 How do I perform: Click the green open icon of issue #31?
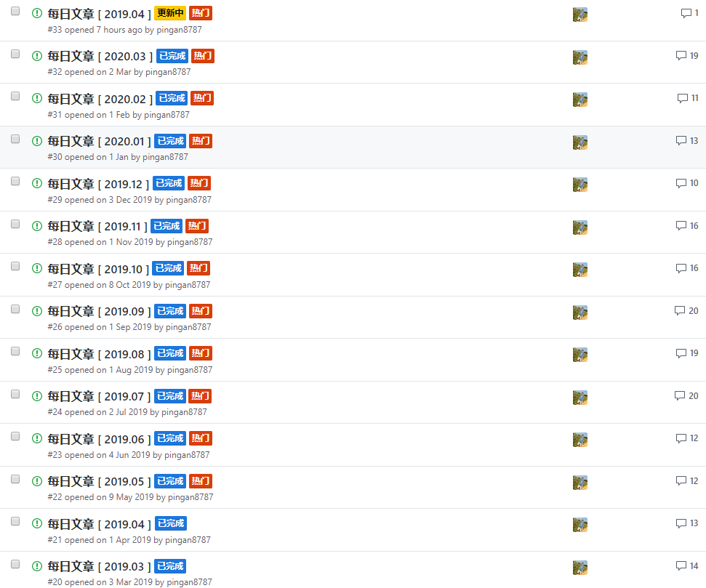tap(37, 98)
